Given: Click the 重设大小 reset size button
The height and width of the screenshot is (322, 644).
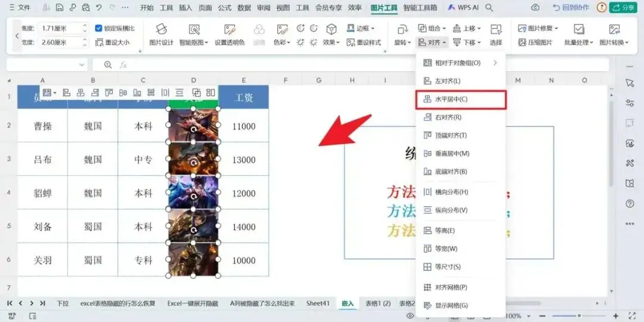Looking at the screenshot, I should point(113,42).
